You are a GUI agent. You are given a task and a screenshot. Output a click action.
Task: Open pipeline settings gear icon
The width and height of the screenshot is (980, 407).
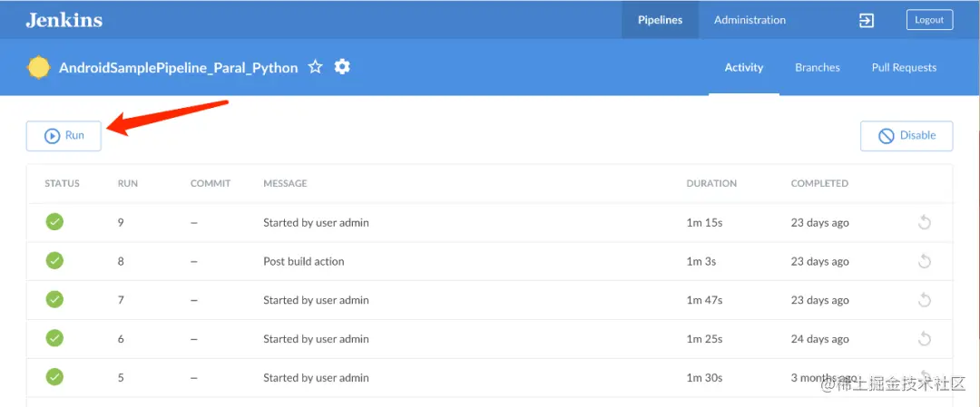[342, 67]
